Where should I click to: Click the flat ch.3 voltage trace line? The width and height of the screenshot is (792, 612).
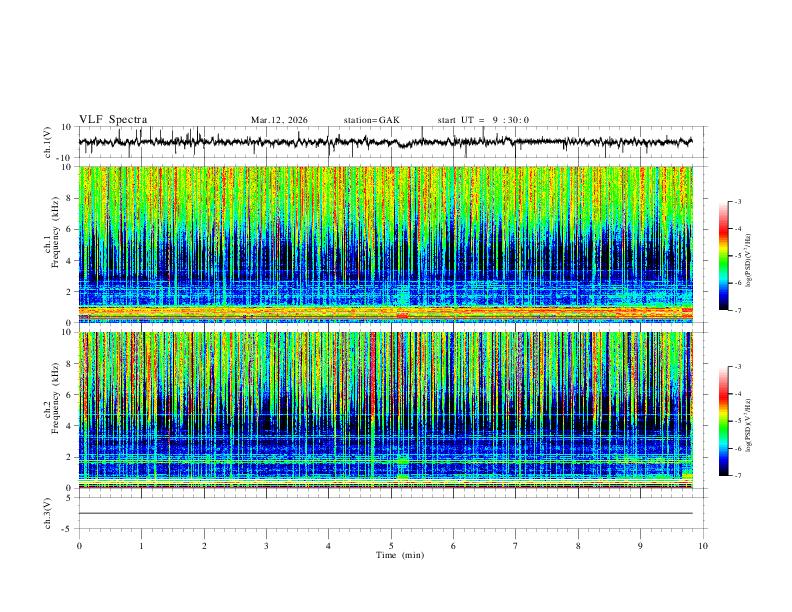386,513
